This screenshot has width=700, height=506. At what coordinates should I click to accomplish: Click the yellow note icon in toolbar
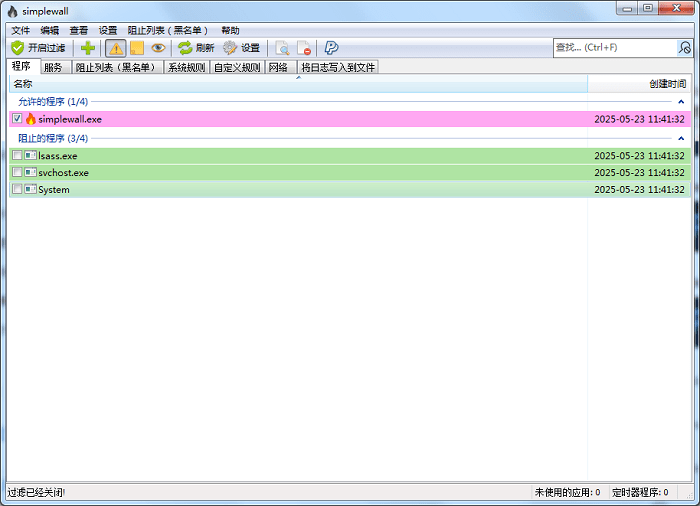click(137, 48)
